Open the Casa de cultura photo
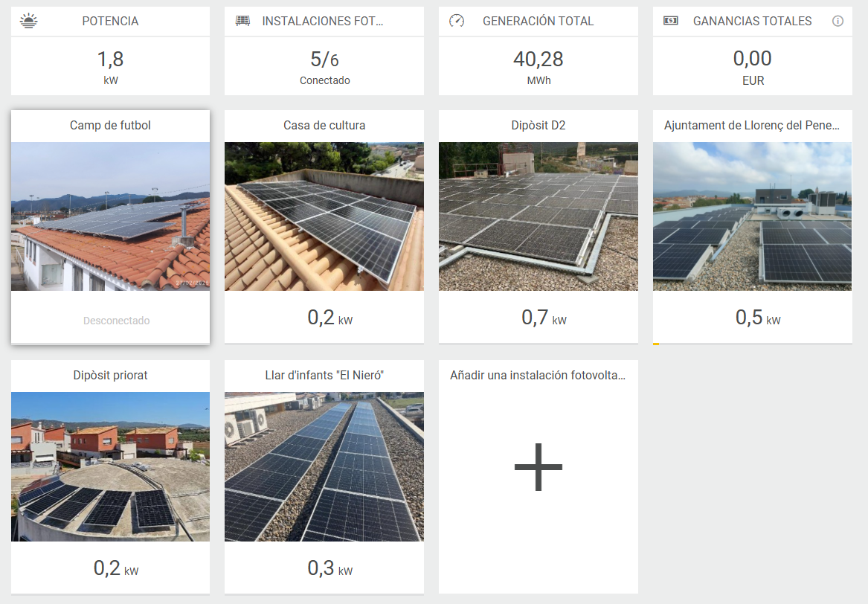The image size is (868, 604). click(x=324, y=216)
